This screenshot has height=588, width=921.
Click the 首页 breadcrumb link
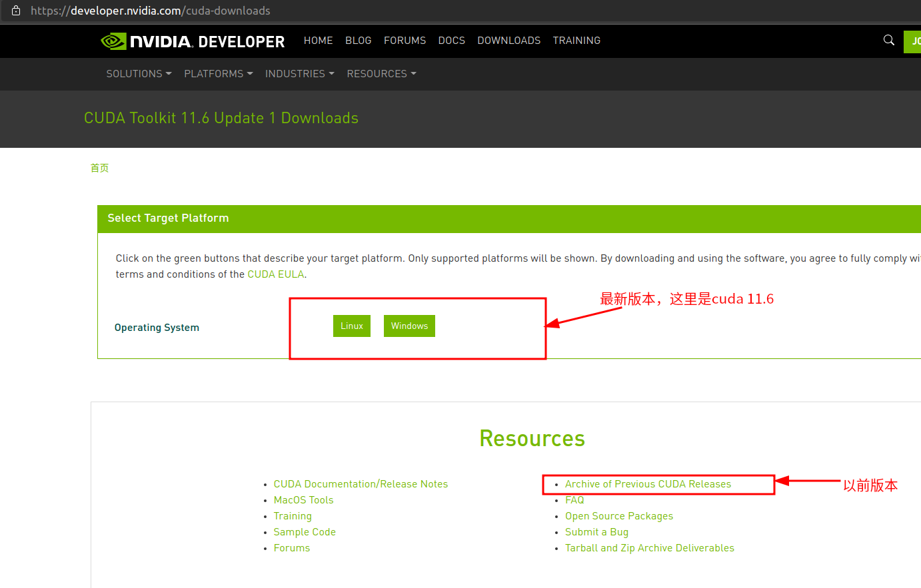99,168
